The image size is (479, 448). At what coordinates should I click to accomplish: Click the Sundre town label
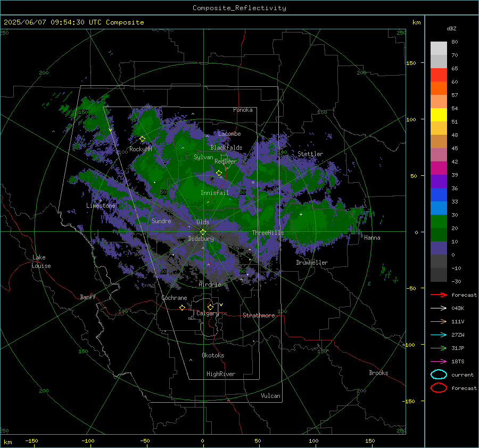(x=161, y=221)
